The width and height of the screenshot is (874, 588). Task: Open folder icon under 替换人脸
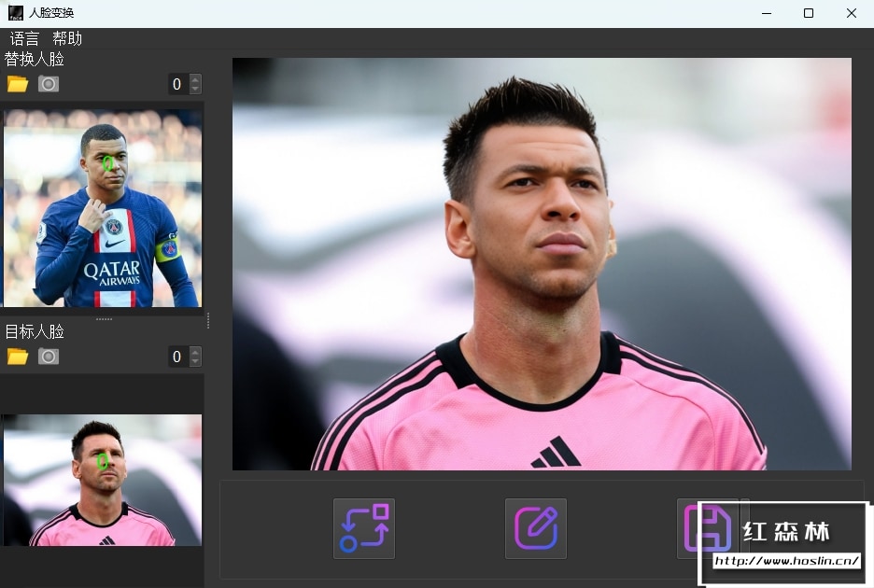18,84
